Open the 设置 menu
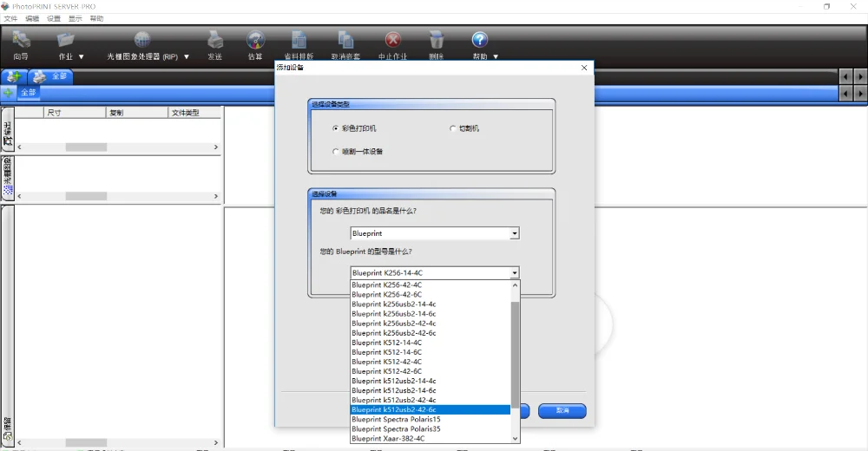This screenshot has height=451, width=868. coord(54,18)
